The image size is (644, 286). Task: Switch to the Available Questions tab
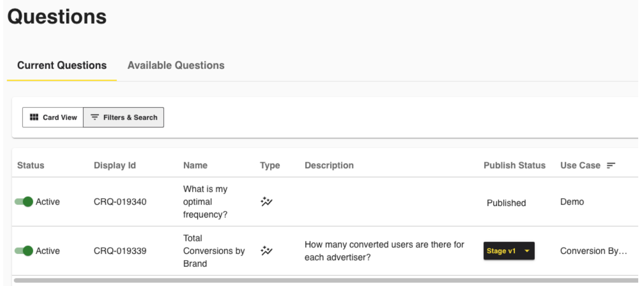(x=176, y=65)
